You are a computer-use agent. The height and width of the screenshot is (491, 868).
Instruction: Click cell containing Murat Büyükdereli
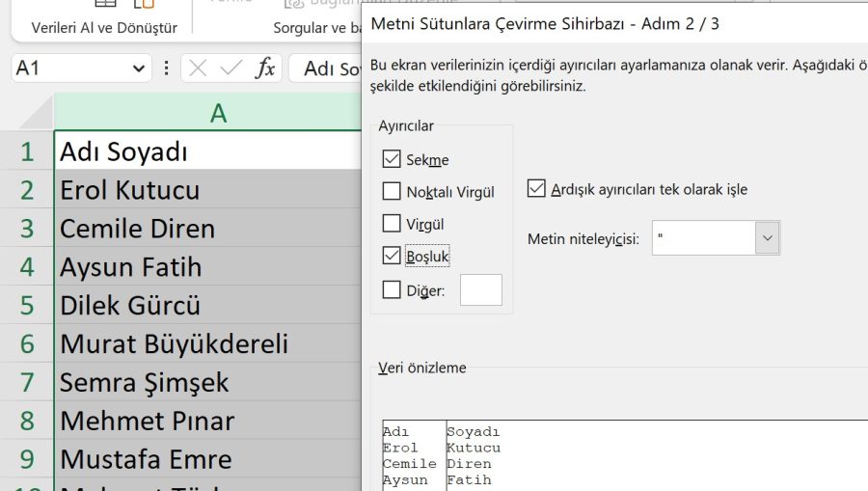tap(175, 343)
